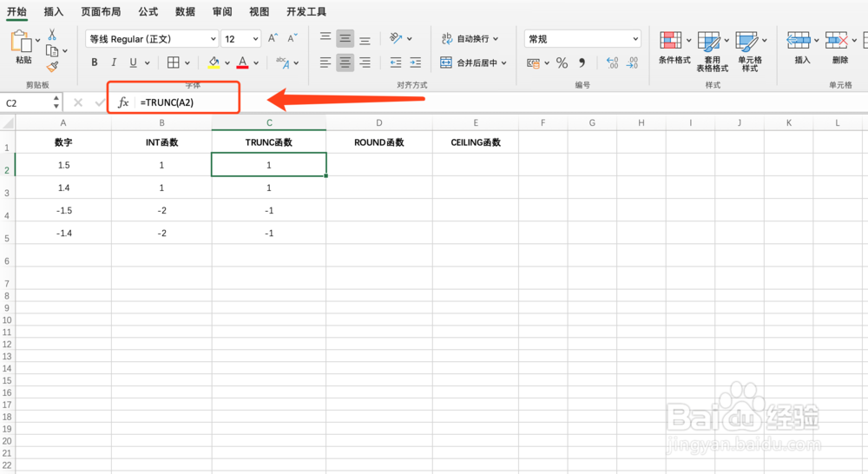Switch to the 审阅 tab
The image size is (868, 474).
[x=222, y=11]
